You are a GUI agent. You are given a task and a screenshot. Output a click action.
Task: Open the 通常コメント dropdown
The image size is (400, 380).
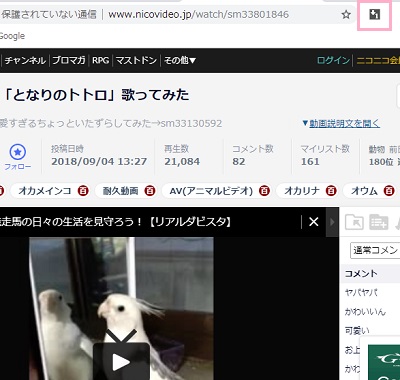(375, 250)
